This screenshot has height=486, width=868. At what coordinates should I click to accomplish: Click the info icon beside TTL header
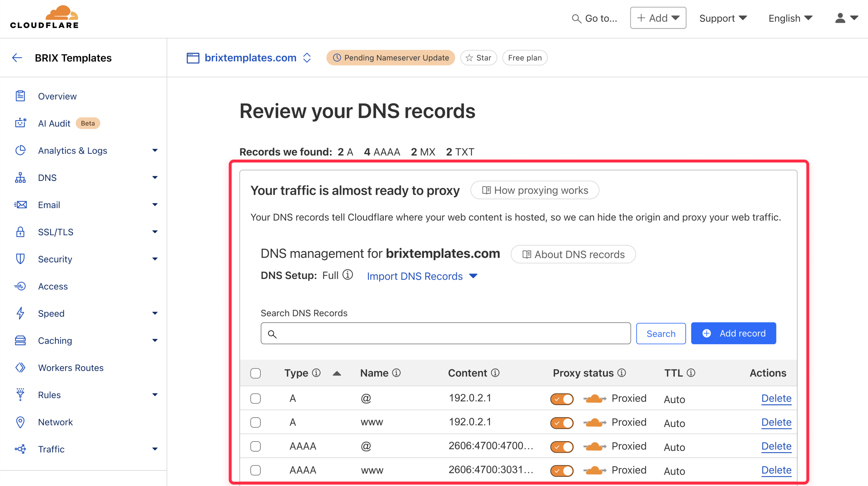click(x=691, y=373)
